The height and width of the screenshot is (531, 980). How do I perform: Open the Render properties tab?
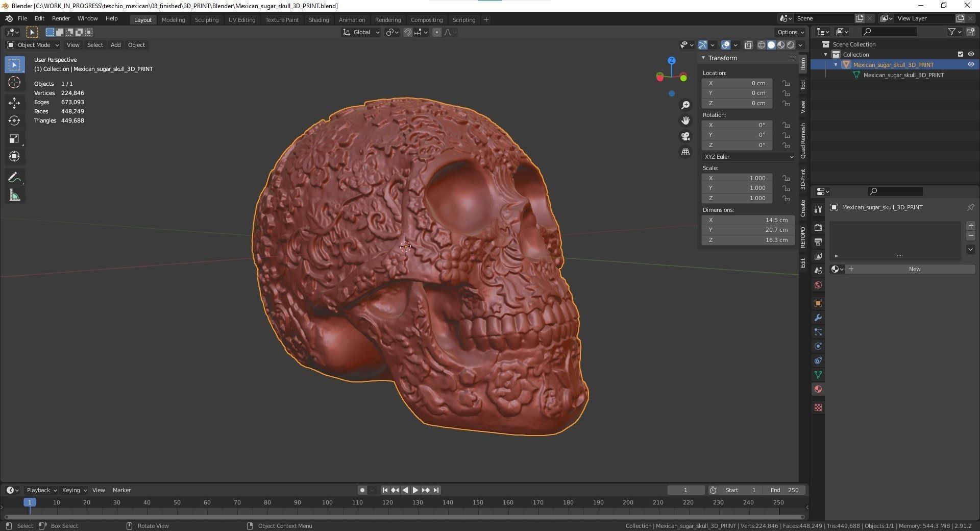tap(818, 227)
